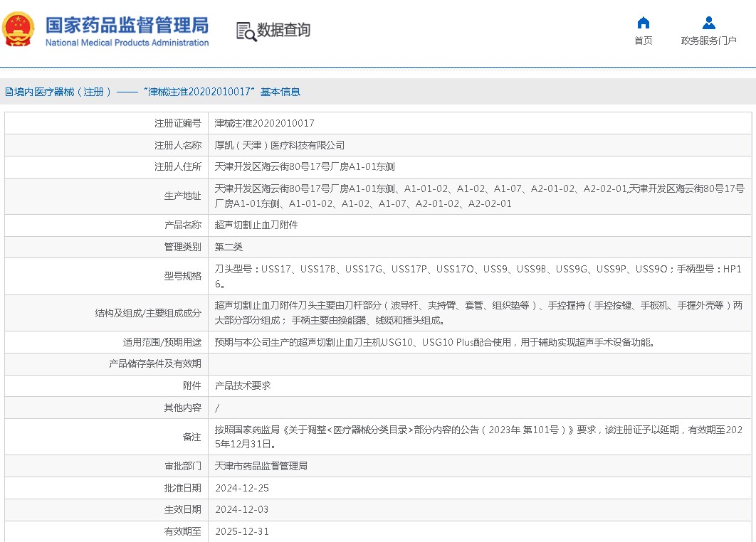This screenshot has height=542, width=756.
Task: Click the 注册证编号 label
Action: 178,123
